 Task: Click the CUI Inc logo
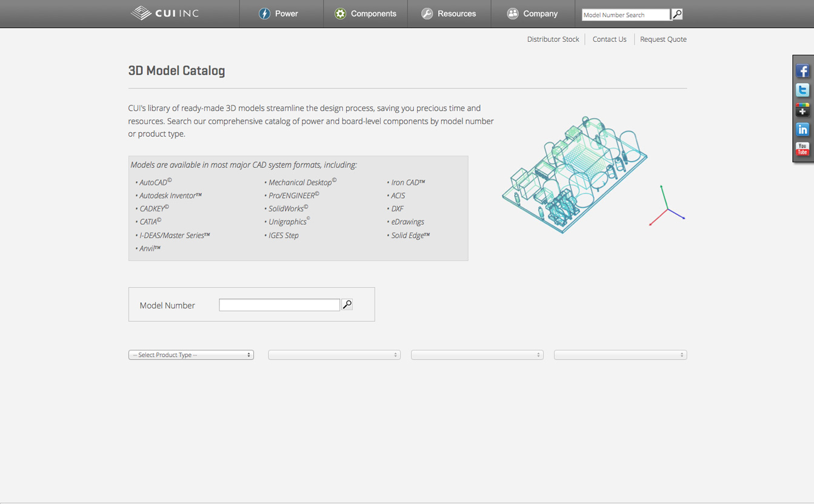[165, 13]
